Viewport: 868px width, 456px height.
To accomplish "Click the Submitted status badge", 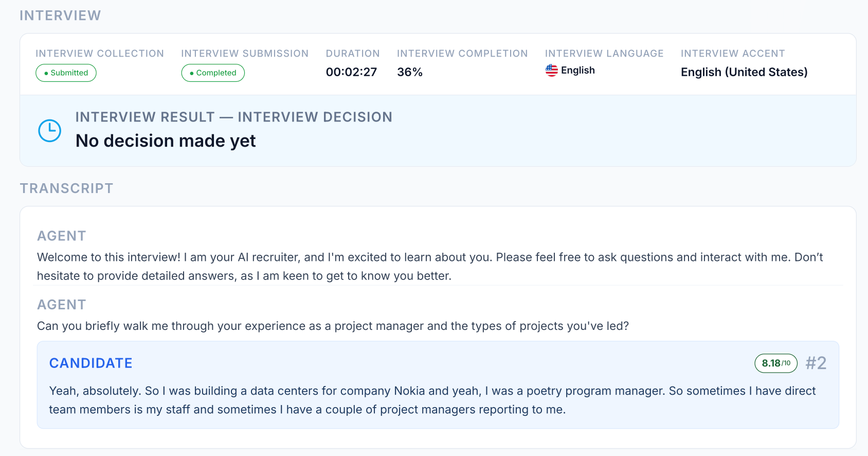I will pyautogui.click(x=66, y=73).
